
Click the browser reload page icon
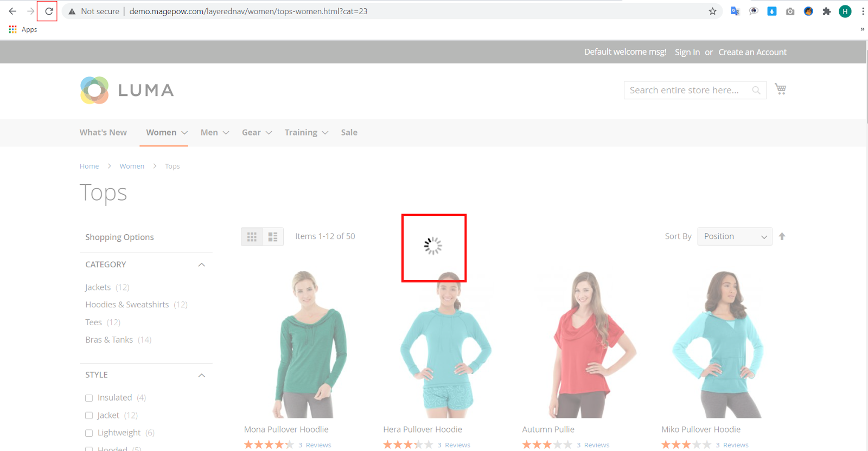[x=49, y=11]
